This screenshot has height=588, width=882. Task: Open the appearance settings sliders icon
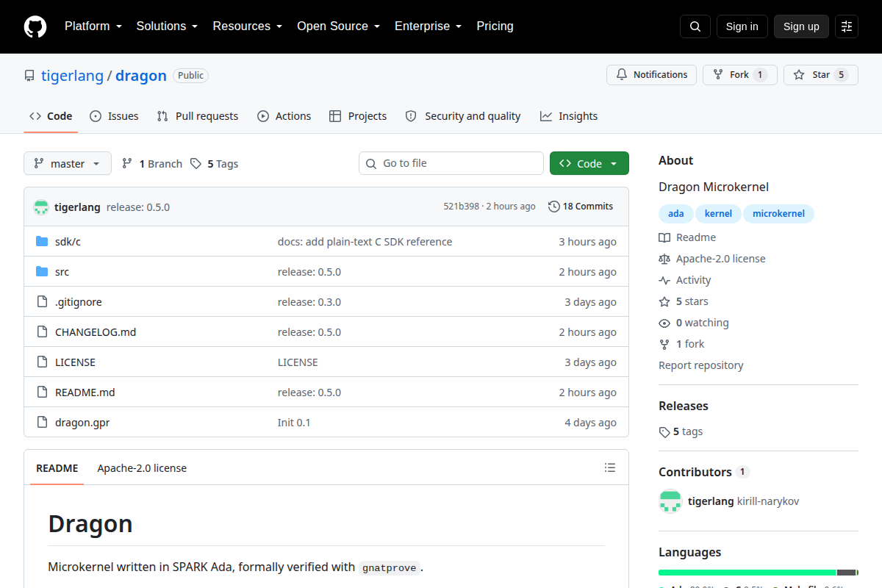click(x=847, y=26)
